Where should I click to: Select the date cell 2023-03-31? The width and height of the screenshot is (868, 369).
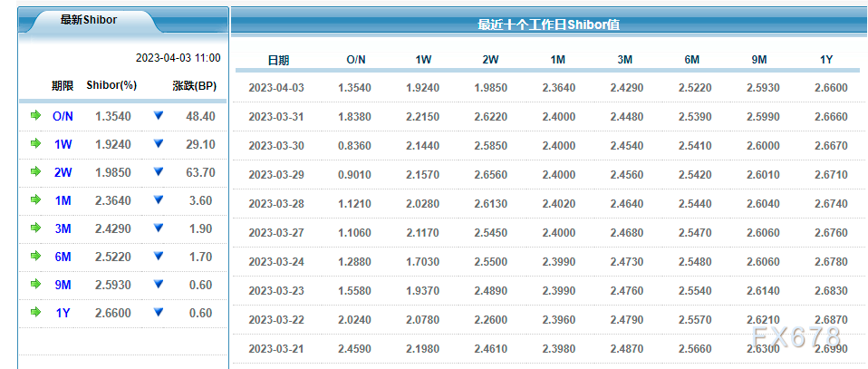[x=276, y=117]
